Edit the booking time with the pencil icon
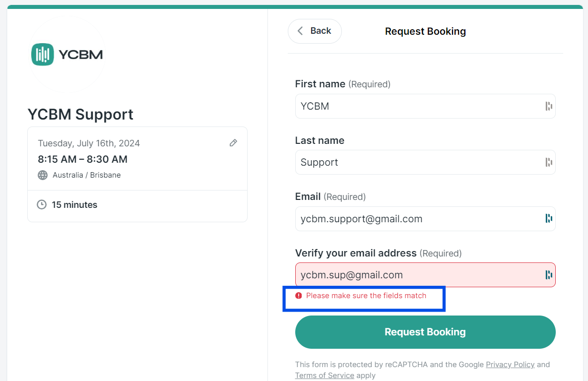 233,143
